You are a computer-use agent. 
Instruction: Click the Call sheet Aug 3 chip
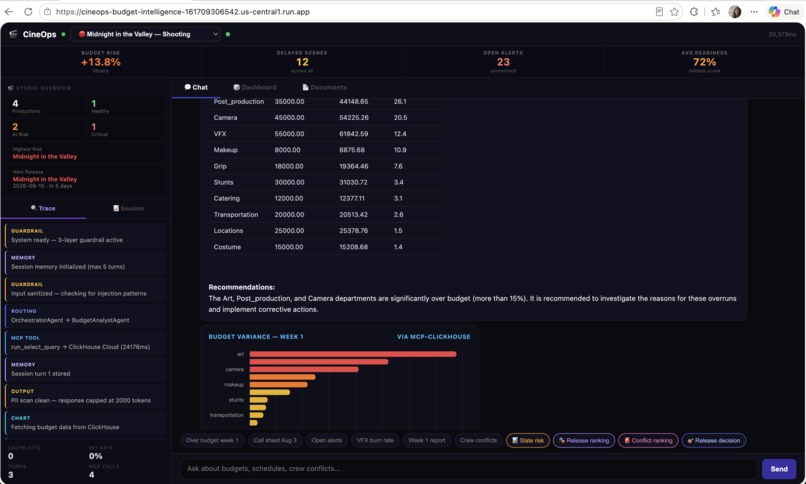point(275,440)
